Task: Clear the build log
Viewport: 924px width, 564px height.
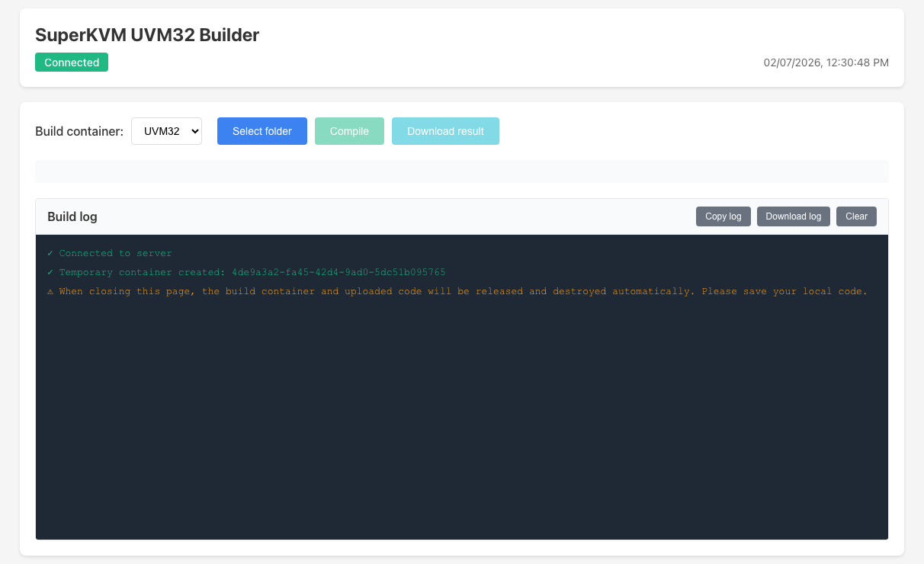Action: coord(856,216)
